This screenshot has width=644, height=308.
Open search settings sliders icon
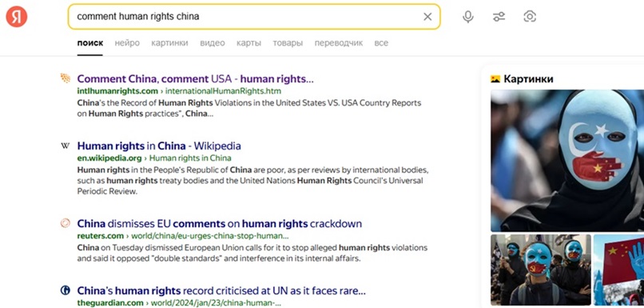[499, 17]
